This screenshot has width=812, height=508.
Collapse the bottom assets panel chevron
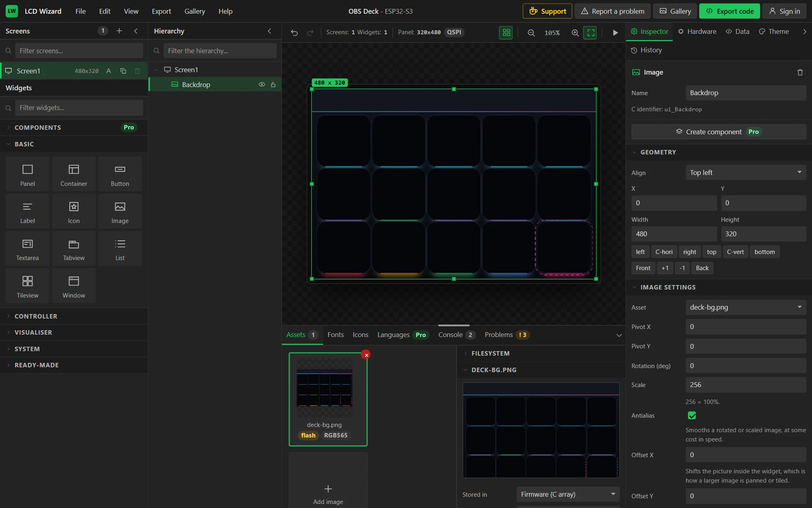click(x=619, y=335)
